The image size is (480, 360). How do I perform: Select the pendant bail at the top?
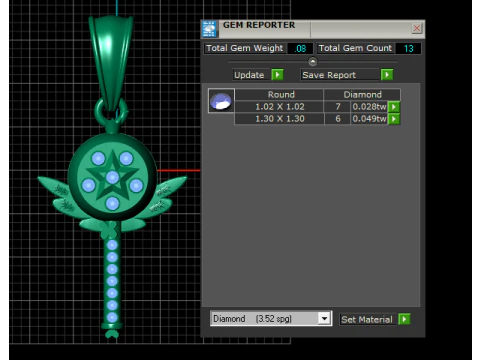point(111,62)
